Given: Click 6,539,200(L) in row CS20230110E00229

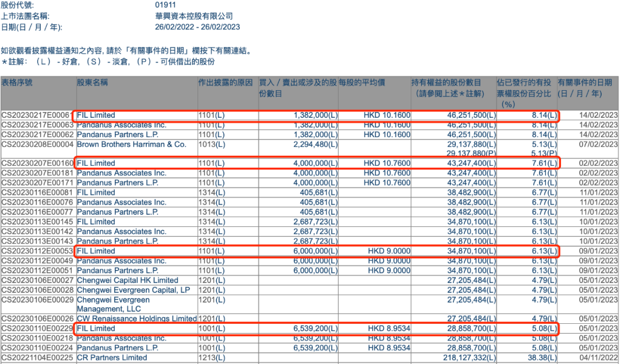Looking at the screenshot, I should (316, 328).
